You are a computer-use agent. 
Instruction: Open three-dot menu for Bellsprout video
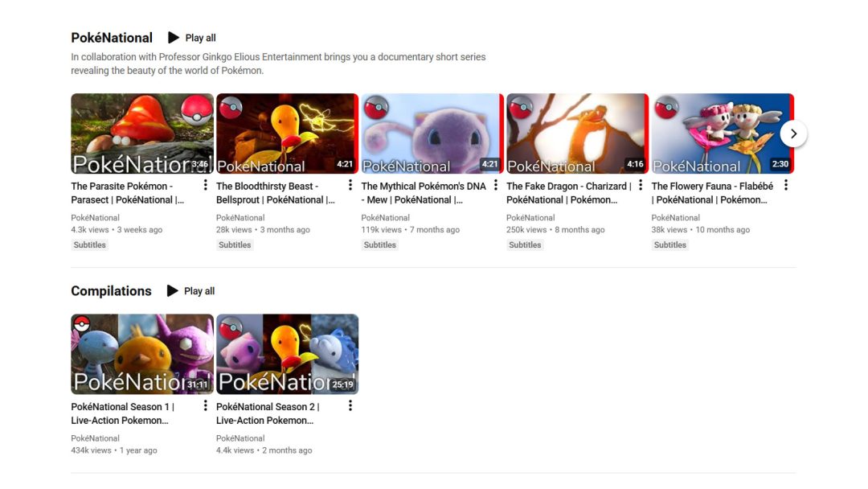[x=350, y=186]
